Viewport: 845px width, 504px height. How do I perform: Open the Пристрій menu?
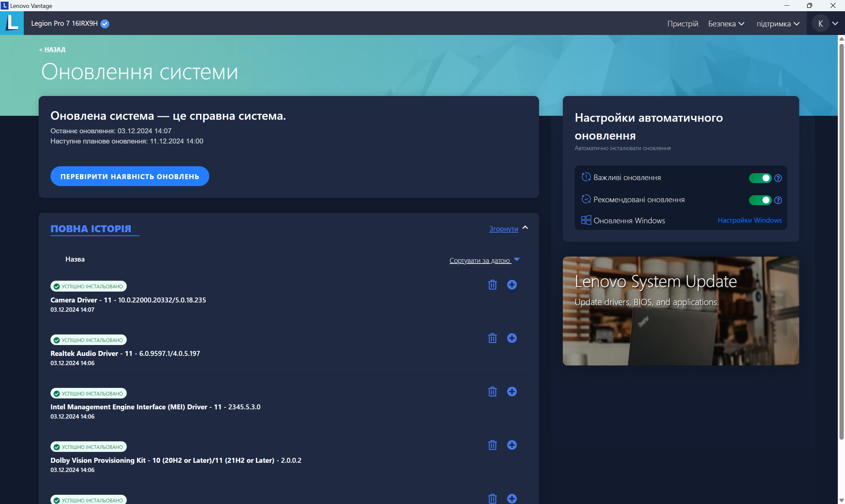(x=683, y=23)
